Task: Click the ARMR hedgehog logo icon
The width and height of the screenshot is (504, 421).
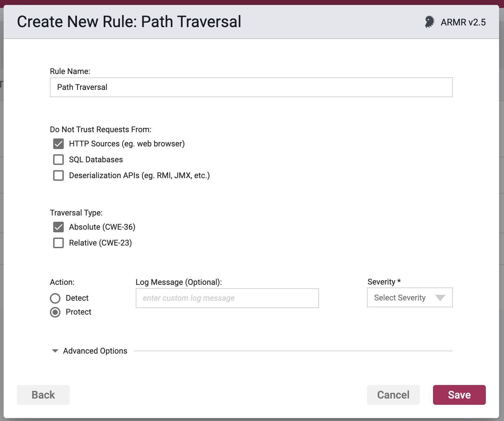Action: click(x=429, y=22)
